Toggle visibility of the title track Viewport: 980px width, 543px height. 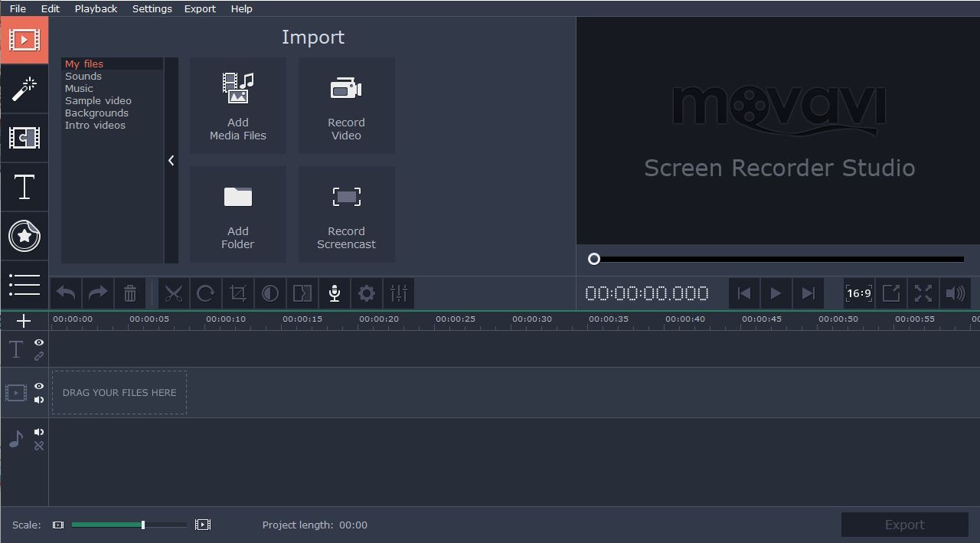39,342
